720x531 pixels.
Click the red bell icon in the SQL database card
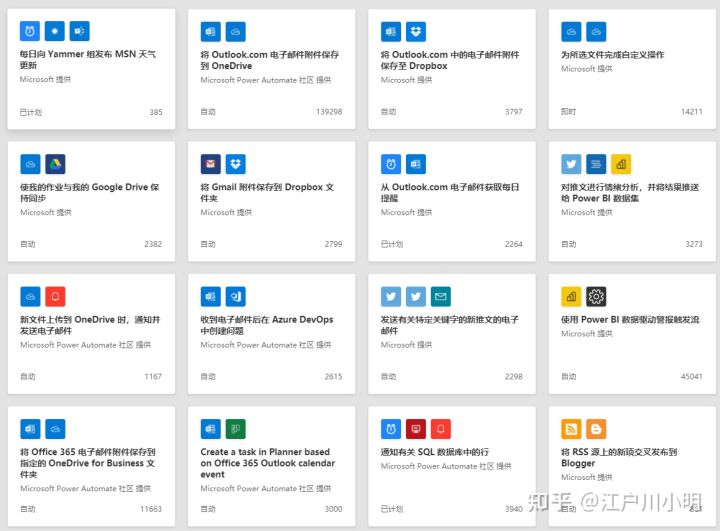(440, 429)
